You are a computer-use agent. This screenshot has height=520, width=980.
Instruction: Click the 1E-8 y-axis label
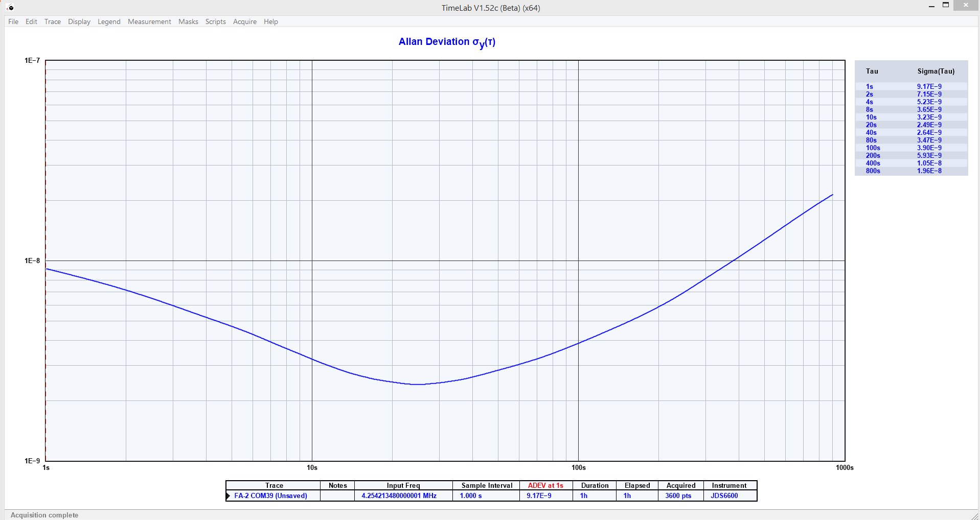click(x=32, y=261)
